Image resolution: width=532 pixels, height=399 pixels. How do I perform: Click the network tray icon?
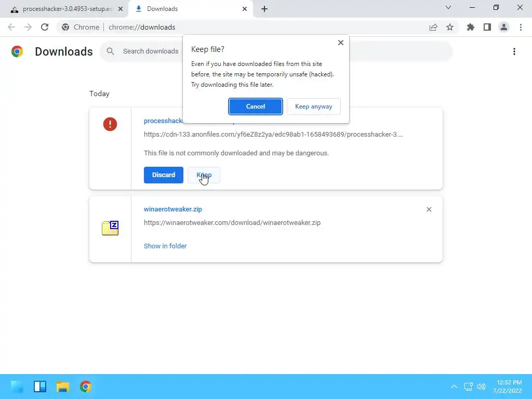(468, 387)
